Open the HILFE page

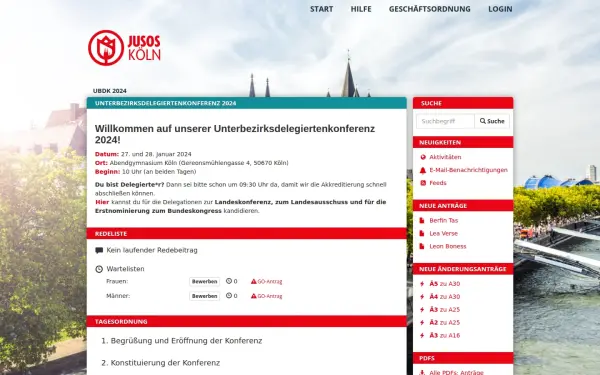coord(361,9)
